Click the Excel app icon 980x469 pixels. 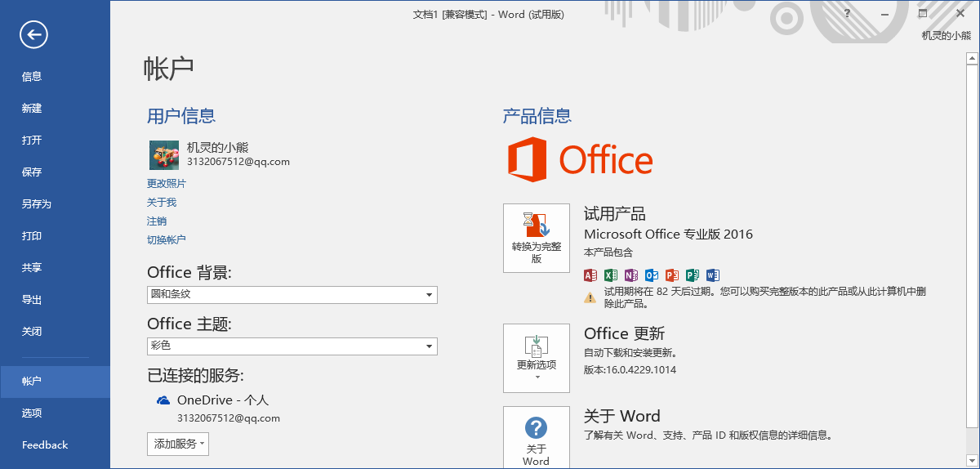tap(611, 275)
